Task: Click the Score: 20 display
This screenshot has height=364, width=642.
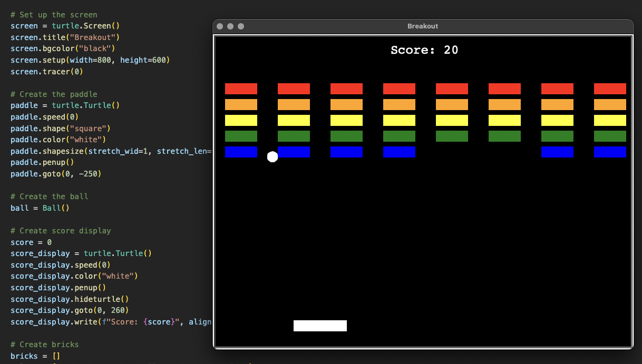Action: coord(424,50)
